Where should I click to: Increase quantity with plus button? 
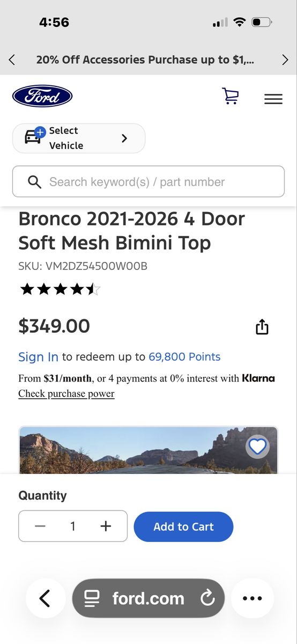106,526
